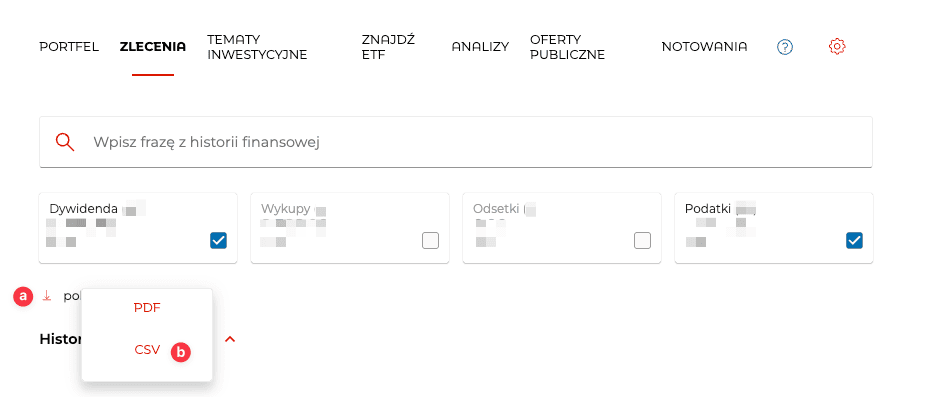Select the Dywidenda filter card

pos(138,228)
